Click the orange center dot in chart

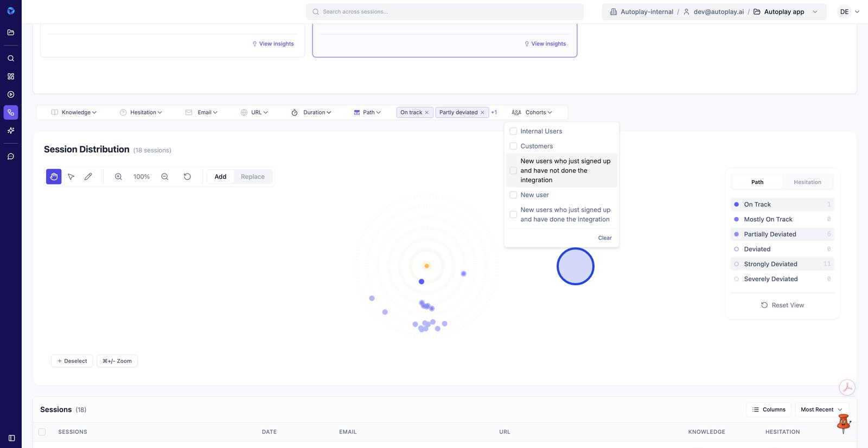click(427, 266)
